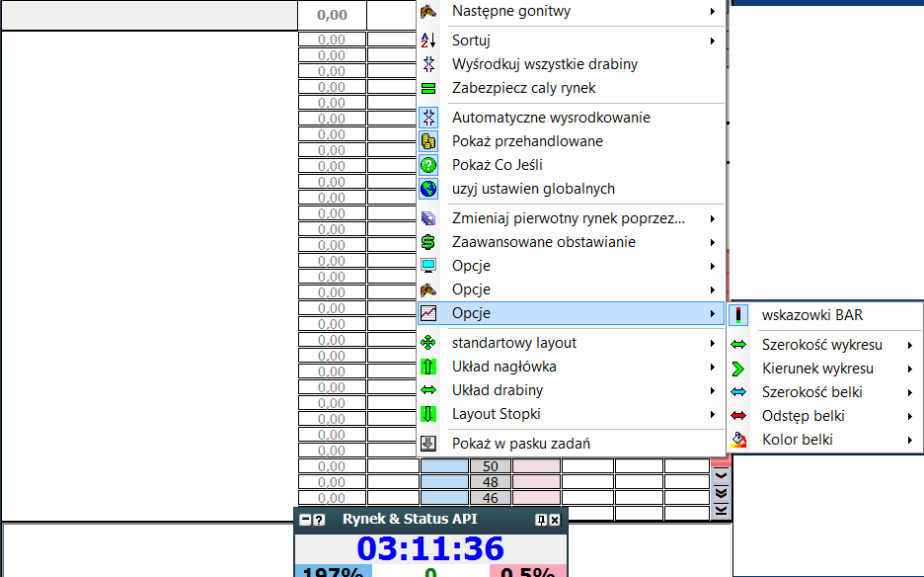Expand the Szerokość wykresu submenu arrow
Viewport: 924px width, 577px height.
[910, 345]
